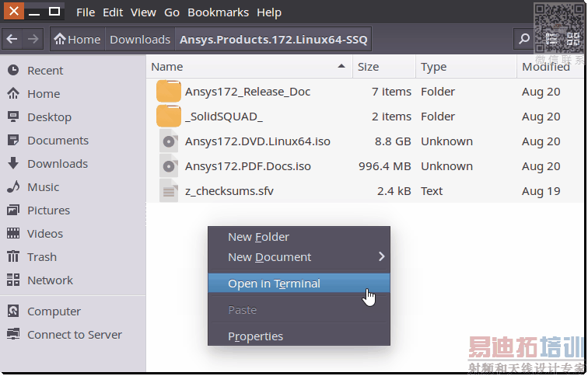
Task: Click the Home house icon in sidebar
Action: 13,93
